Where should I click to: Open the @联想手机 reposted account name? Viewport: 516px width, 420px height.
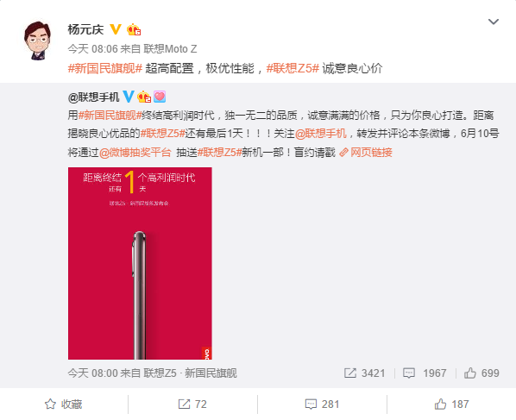pyautogui.click(x=93, y=97)
